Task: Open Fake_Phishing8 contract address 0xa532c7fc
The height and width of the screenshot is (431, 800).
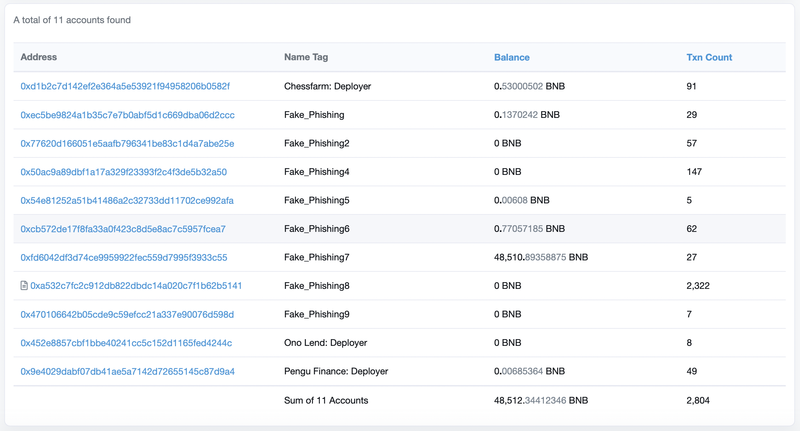Action: (x=136, y=286)
